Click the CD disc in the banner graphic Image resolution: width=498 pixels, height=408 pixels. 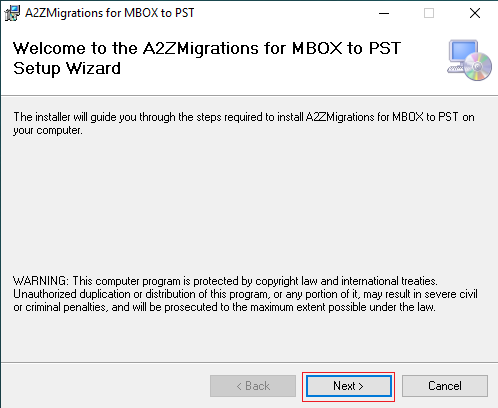coord(478,67)
